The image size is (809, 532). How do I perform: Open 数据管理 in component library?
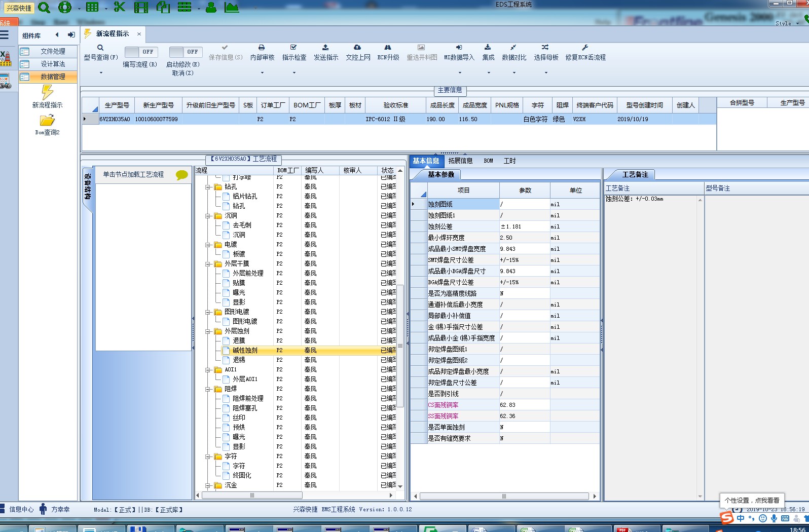coord(48,77)
